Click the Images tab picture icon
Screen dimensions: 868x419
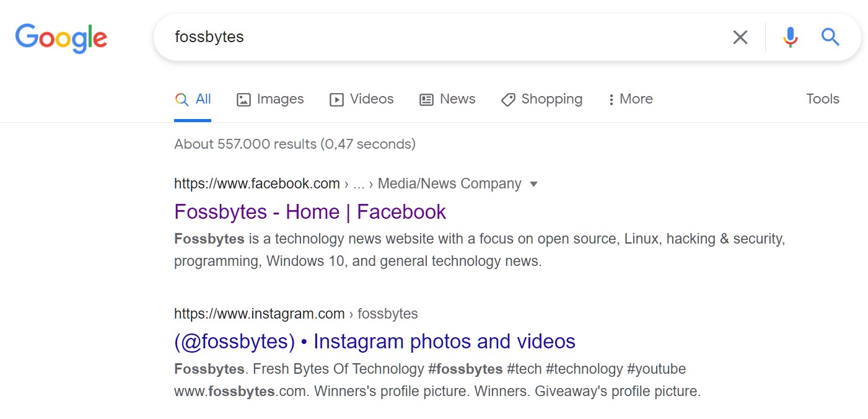tap(243, 100)
